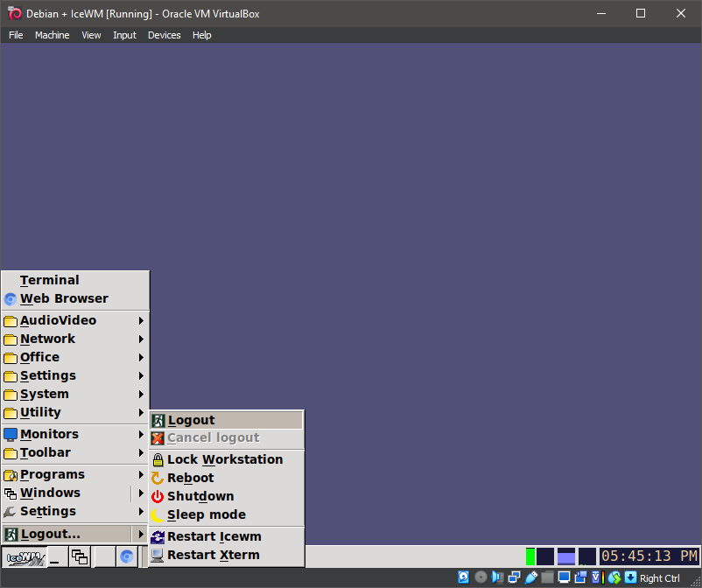
Task: Click the Shutdown power icon
Action: [158, 496]
